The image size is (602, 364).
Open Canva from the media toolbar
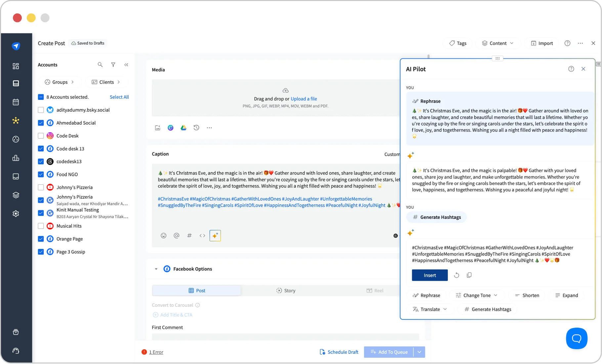(170, 128)
